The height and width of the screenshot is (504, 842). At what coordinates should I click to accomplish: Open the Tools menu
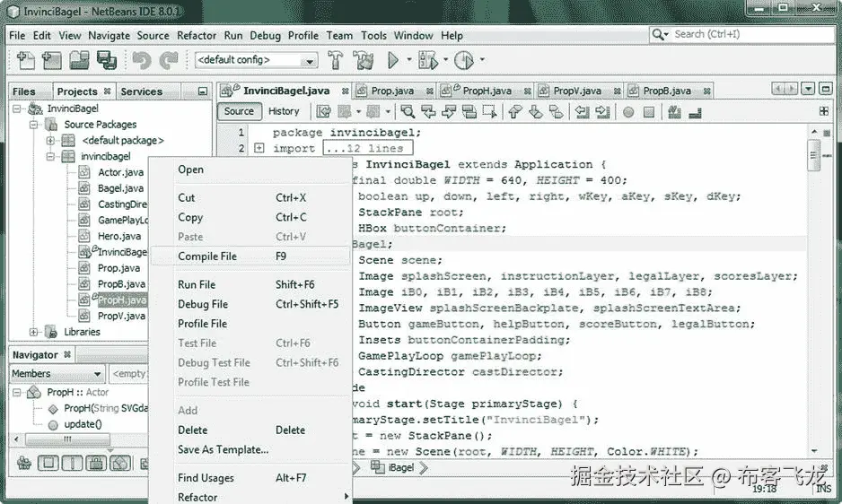[x=373, y=36]
